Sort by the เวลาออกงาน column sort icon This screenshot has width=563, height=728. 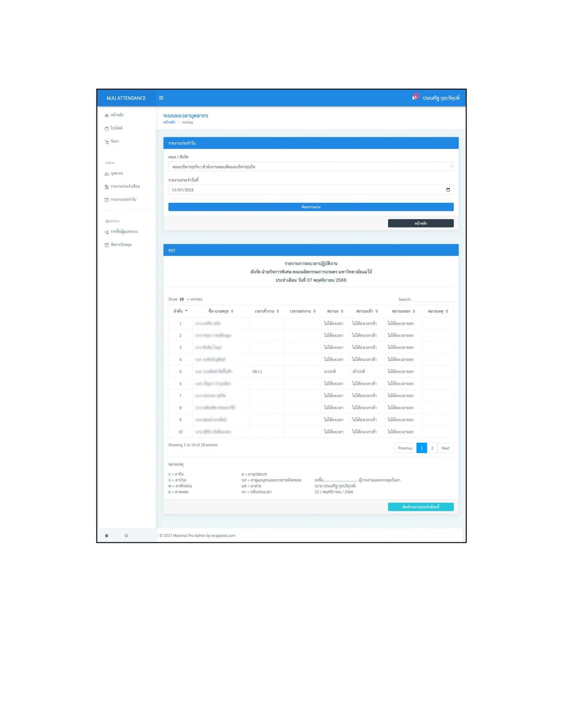314,311
